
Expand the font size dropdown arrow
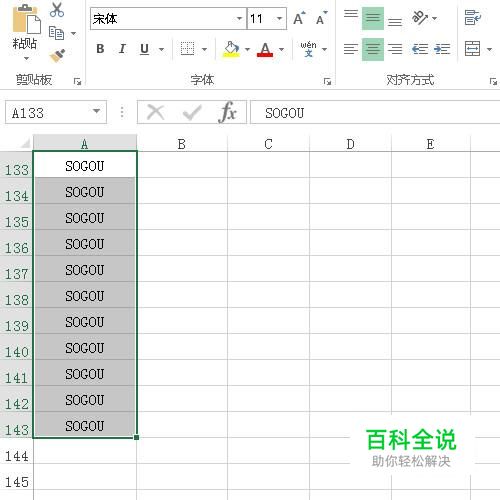click(x=279, y=19)
